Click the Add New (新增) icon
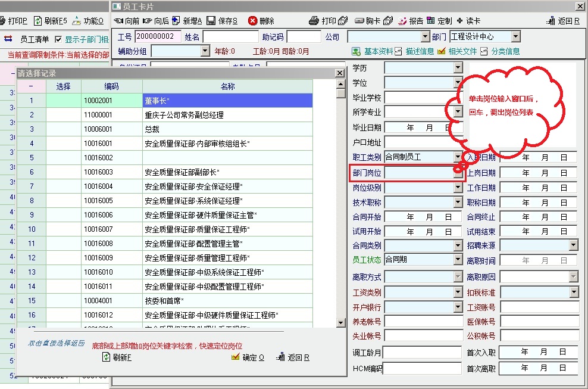Viewport: 588px width, 389px height. 176,21
